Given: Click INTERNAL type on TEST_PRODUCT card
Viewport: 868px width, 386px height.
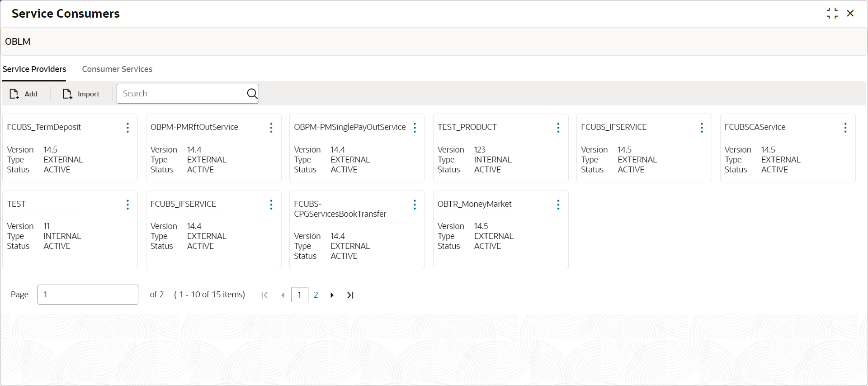Looking at the screenshot, I should 493,160.
